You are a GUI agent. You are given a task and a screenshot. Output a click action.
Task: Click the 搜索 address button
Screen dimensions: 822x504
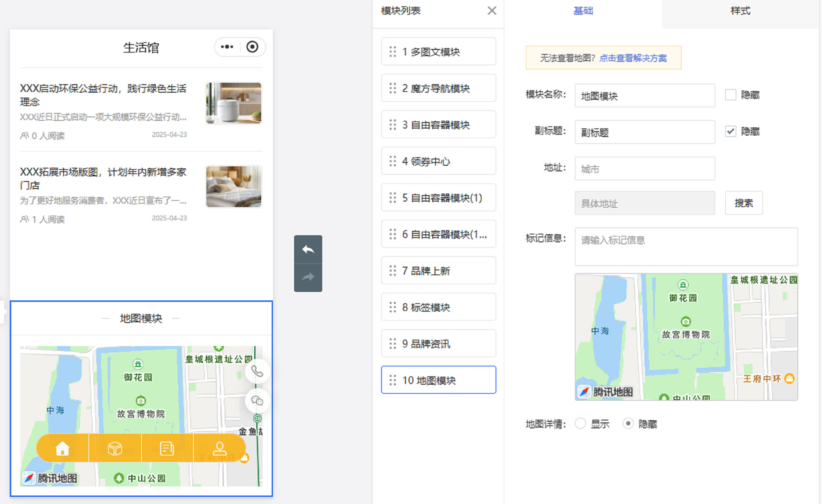click(743, 203)
